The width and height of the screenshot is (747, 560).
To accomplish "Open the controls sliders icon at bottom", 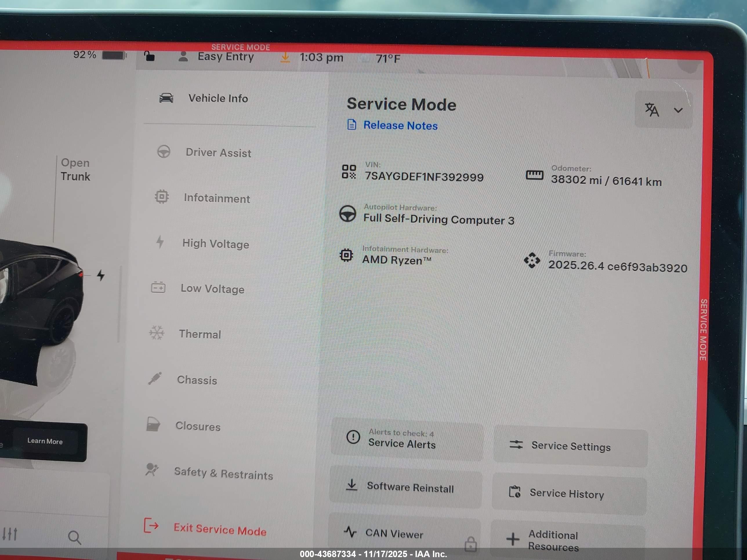I will point(10,534).
